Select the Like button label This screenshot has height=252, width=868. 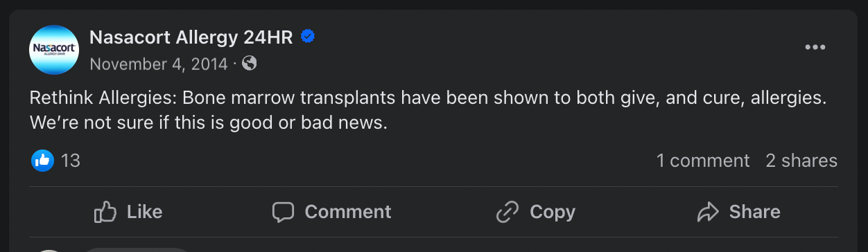coord(145,212)
